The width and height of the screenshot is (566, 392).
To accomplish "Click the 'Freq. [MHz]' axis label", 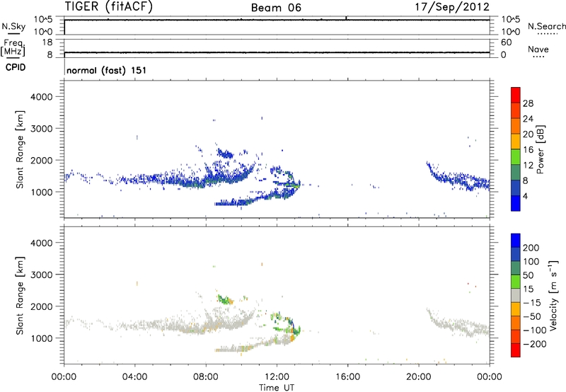I will pyautogui.click(x=13, y=47).
